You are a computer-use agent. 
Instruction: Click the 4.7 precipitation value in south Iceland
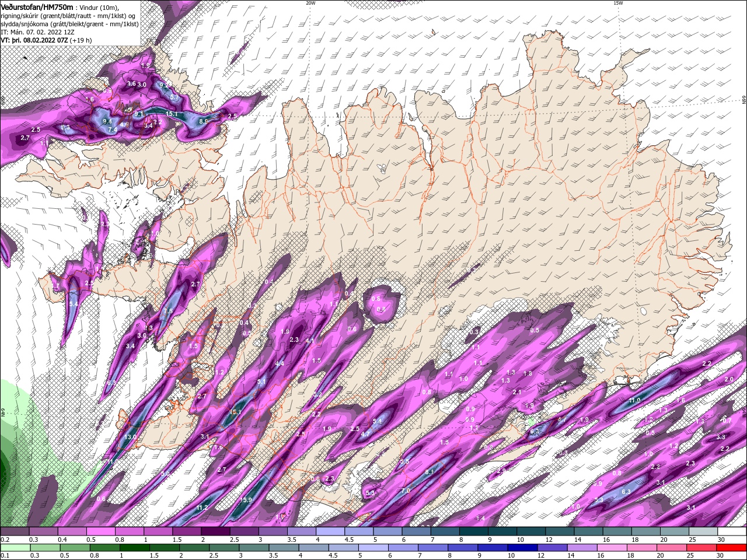pos(365,434)
